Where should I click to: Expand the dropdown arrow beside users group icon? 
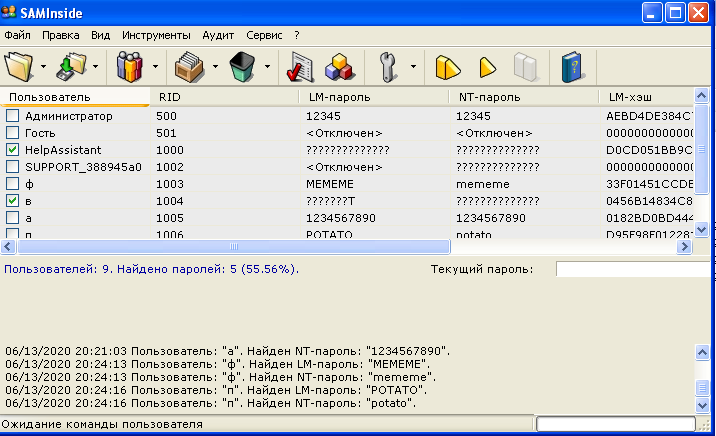(155, 67)
